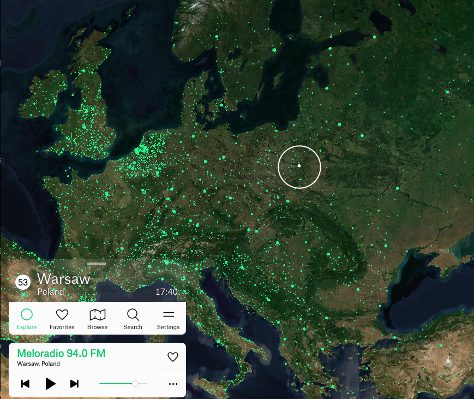Adjust the volume slider handle
This screenshot has height=399, width=474.
point(135,383)
